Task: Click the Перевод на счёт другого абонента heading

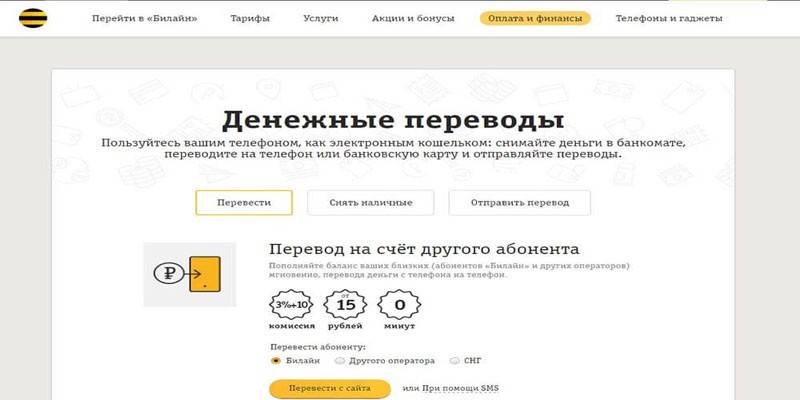Action: (x=424, y=249)
